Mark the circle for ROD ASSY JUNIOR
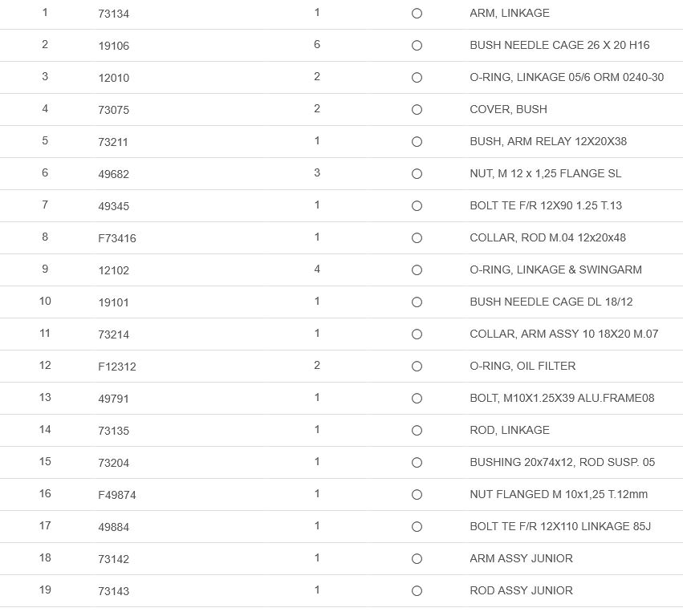Viewport: 683px width, 616px height. [x=417, y=591]
